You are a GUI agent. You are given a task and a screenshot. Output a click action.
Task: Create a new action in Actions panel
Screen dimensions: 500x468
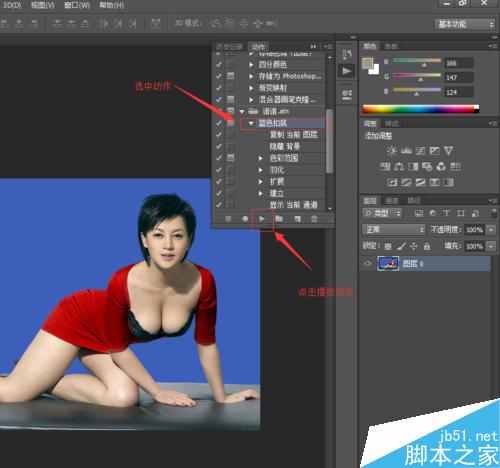[297, 219]
